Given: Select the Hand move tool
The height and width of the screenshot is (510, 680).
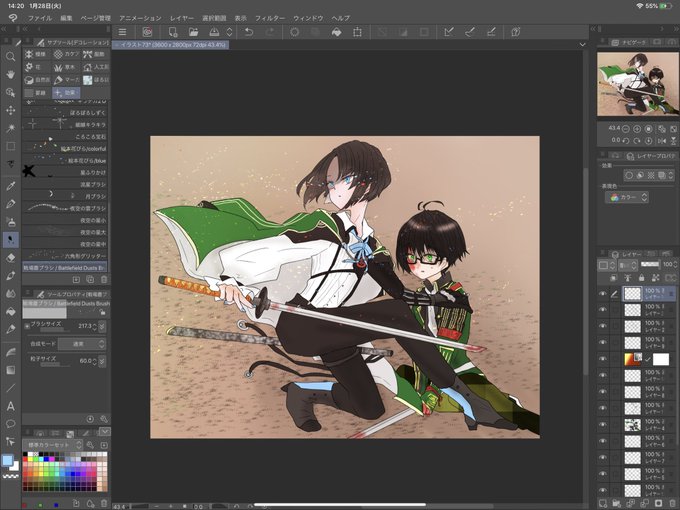Looking at the screenshot, I should pyautogui.click(x=10, y=75).
